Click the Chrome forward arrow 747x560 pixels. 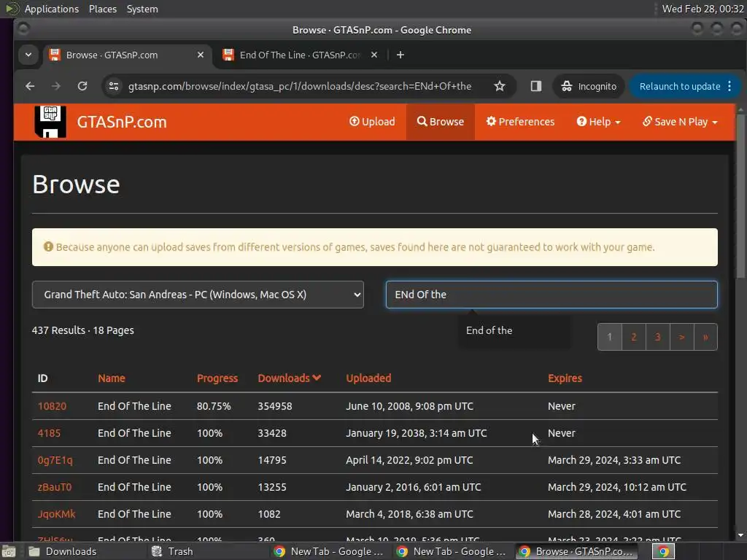pyautogui.click(x=56, y=86)
